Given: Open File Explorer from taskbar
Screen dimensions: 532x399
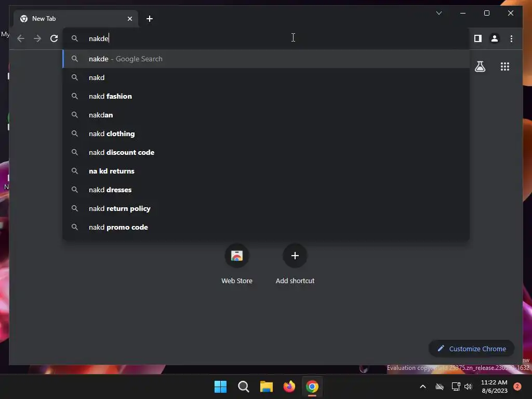Looking at the screenshot, I should click(267, 387).
